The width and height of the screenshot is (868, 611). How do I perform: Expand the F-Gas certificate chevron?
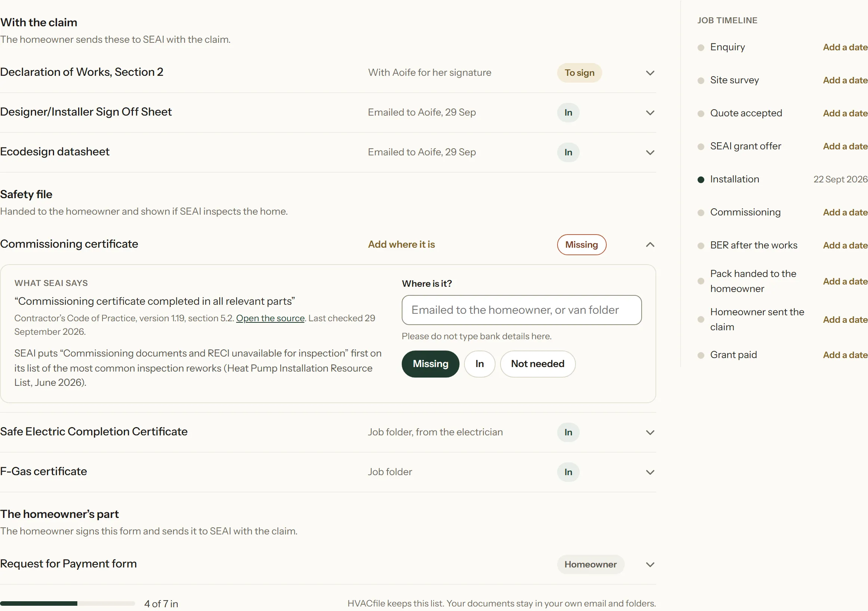point(650,472)
